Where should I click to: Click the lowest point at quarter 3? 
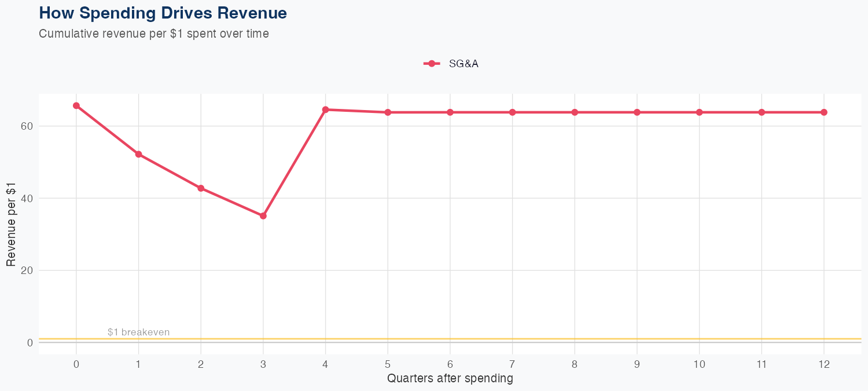pyautogui.click(x=263, y=216)
